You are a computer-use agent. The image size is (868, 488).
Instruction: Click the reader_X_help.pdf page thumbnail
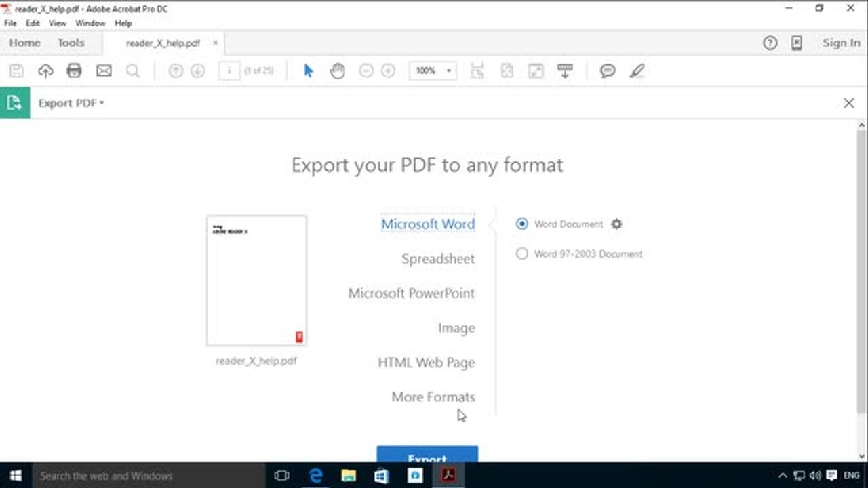click(256, 280)
